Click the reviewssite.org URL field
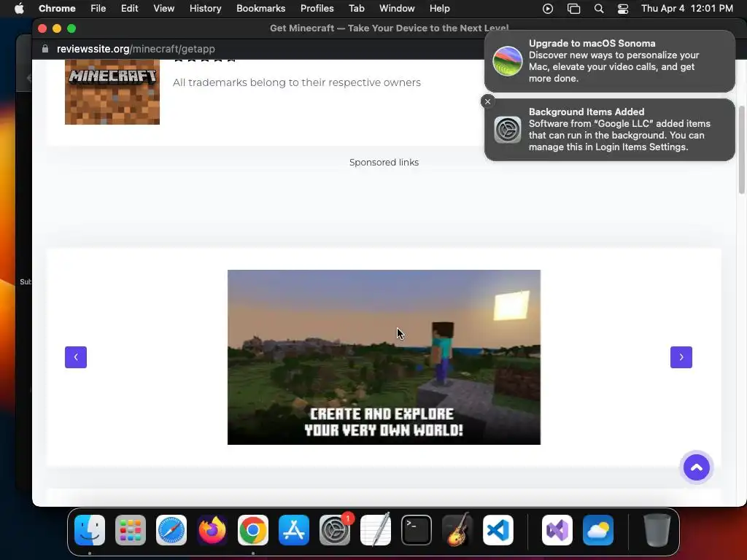The width and height of the screenshot is (747, 560). pos(136,49)
